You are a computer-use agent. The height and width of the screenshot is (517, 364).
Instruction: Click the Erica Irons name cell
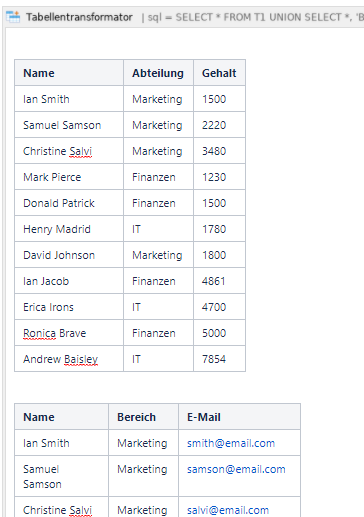[69, 307]
